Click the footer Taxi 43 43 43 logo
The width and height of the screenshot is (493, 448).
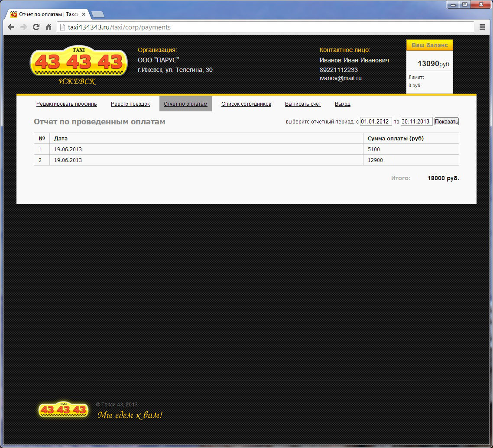(63, 410)
